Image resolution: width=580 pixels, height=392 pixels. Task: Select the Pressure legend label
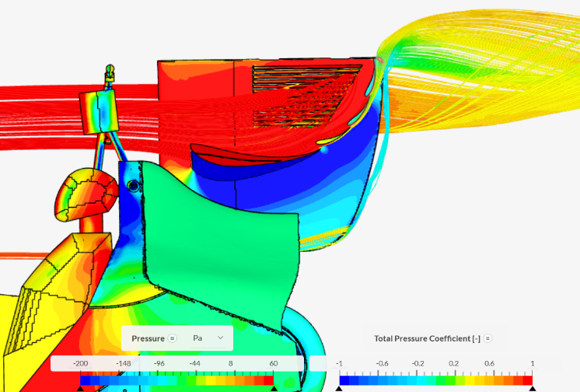click(148, 338)
